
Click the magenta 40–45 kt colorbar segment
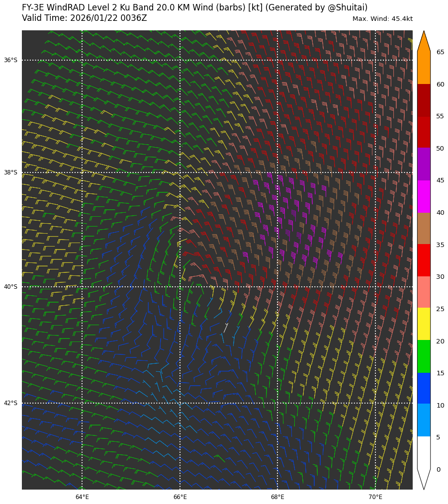[x=424, y=196]
